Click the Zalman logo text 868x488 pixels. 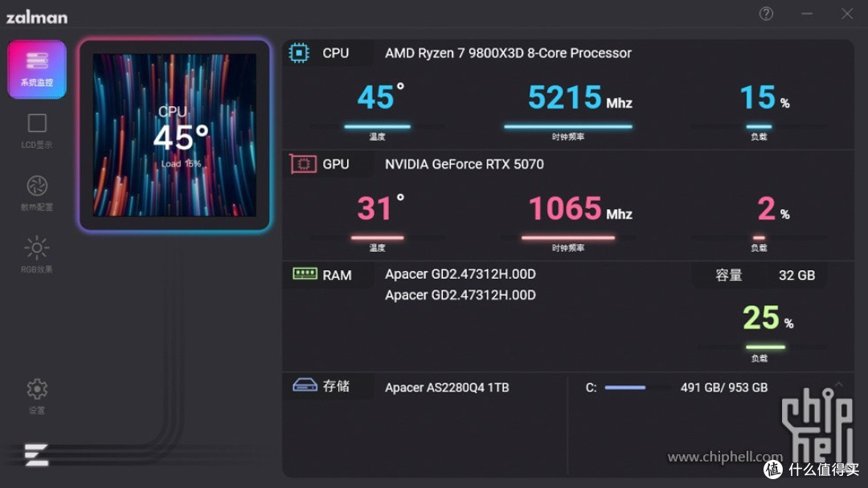click(x=37, y=18)
